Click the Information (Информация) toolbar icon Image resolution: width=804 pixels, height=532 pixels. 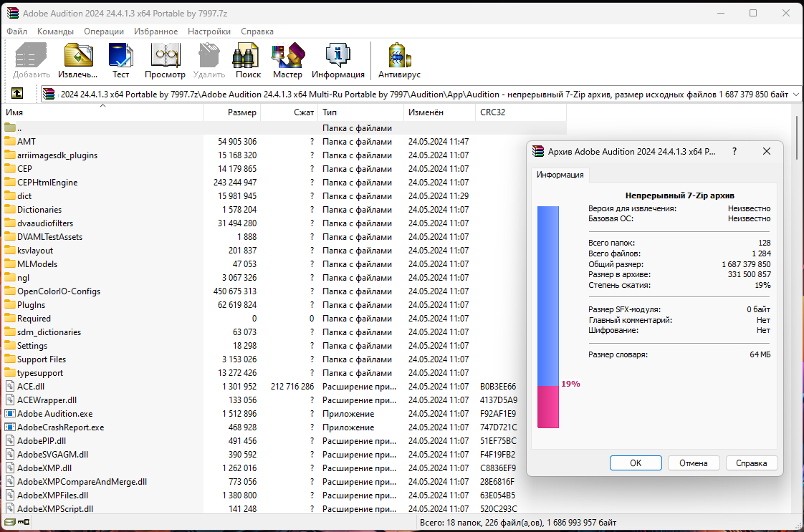[x=338, y=60]
